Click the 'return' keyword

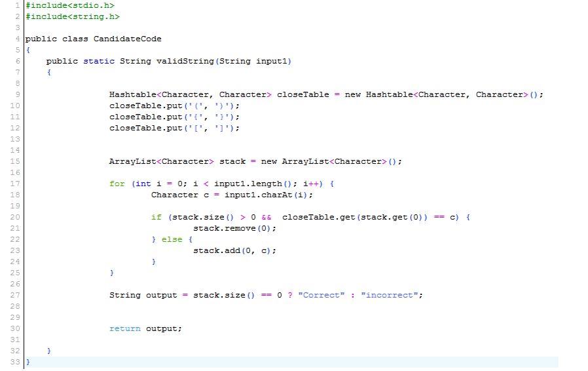coord(124,328)
